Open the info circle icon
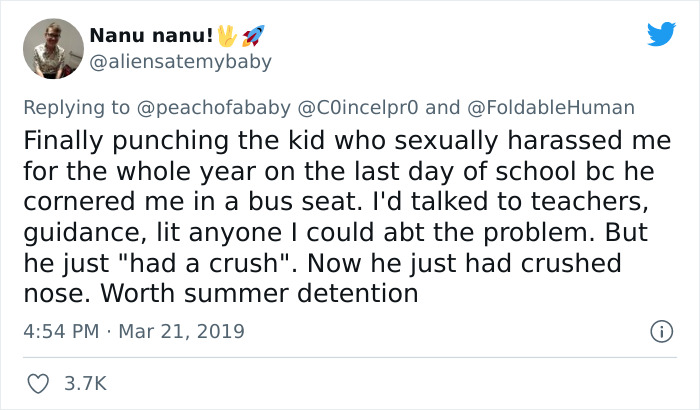Viewport: 700px width, 410px height. [658, 330]
